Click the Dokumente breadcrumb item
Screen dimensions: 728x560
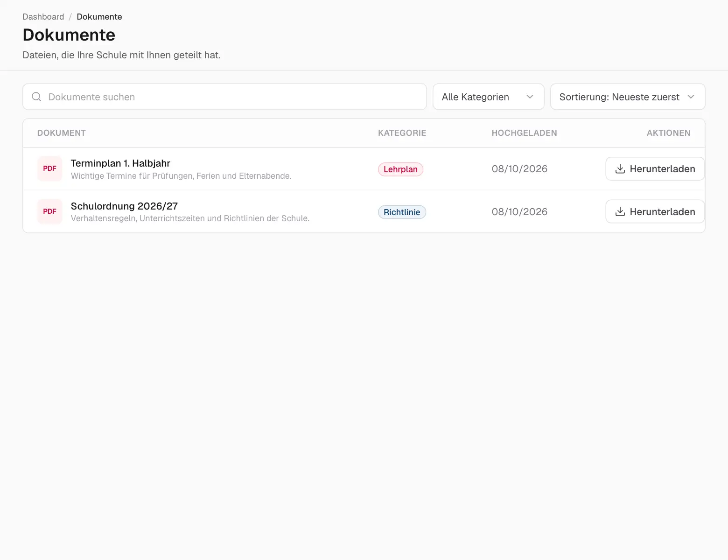coord(99,17)
